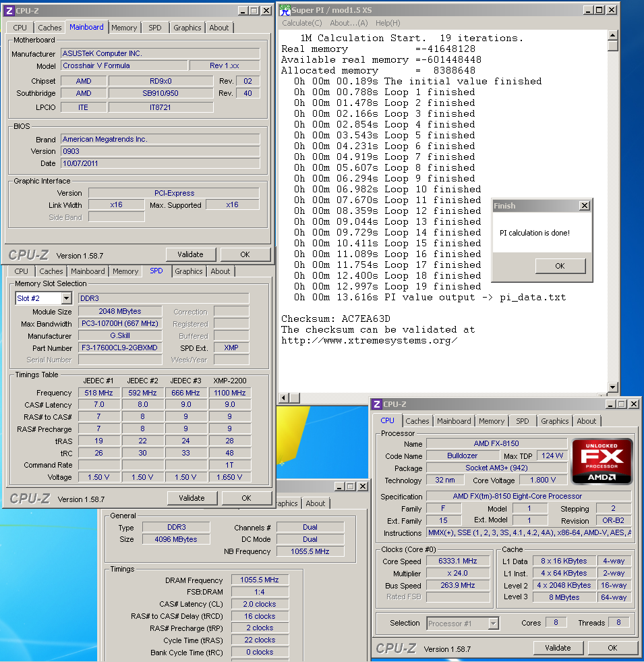Click the AMD FX Unlocked processor logo
644x662 pixels.
coord(602,461)
